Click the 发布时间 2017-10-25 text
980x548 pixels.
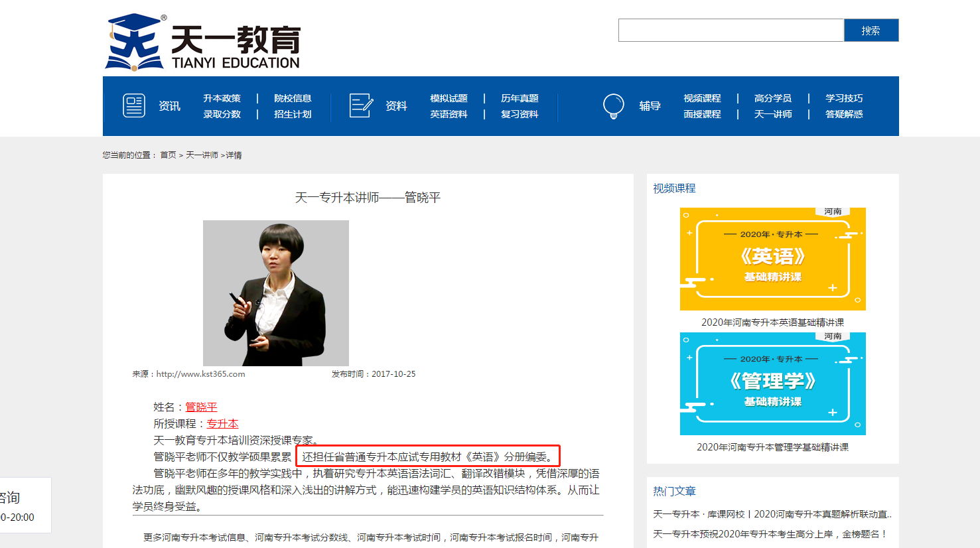tap(374, 374)
